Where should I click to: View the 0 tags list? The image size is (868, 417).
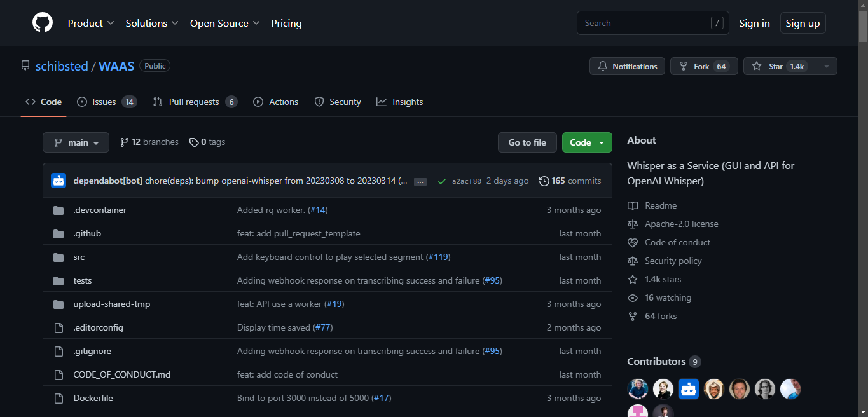(x=207, y=142)
